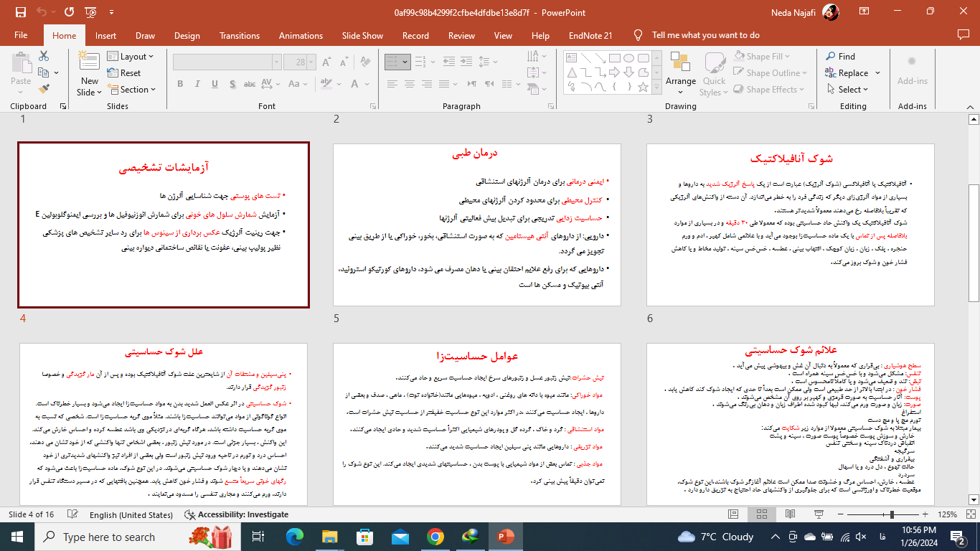Toggle Italic formatting
980x551 pixels.
click(197, 84)
